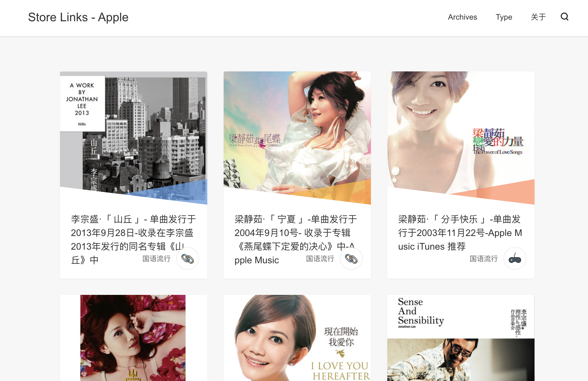Open the 梁静茹「宁夏」post title
Viewport: 588px width, 381px height.
(x=296, y=239)
